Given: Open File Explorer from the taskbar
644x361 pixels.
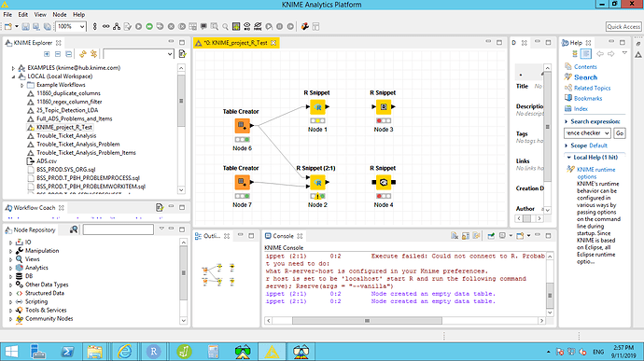Looking at the screenshot, I should (x=94, y=352).
